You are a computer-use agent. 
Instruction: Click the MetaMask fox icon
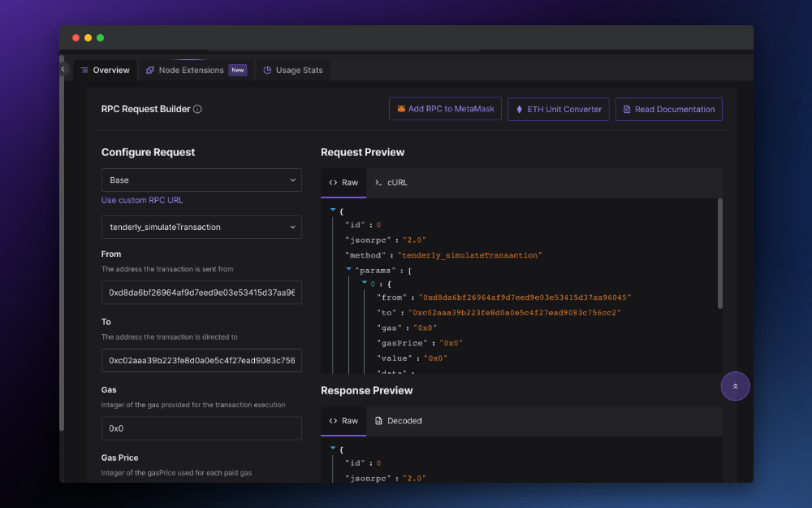[400, 109]
